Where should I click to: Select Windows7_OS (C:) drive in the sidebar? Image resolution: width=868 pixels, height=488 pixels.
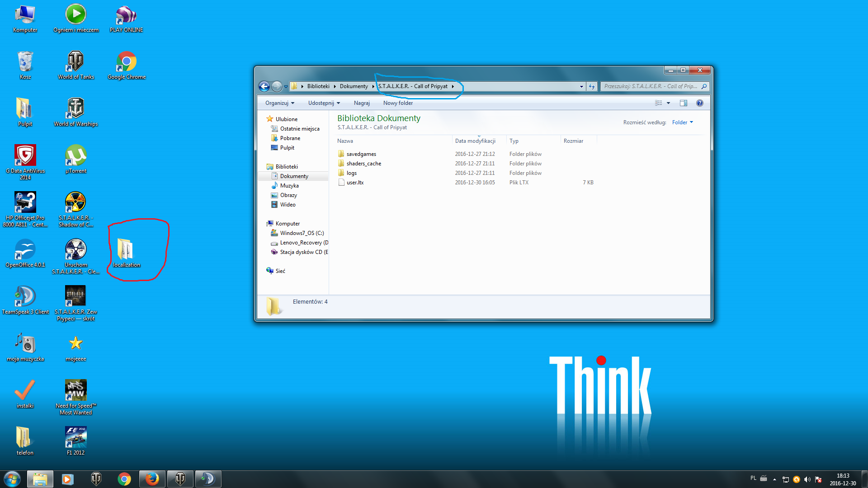tap(302, 233)
